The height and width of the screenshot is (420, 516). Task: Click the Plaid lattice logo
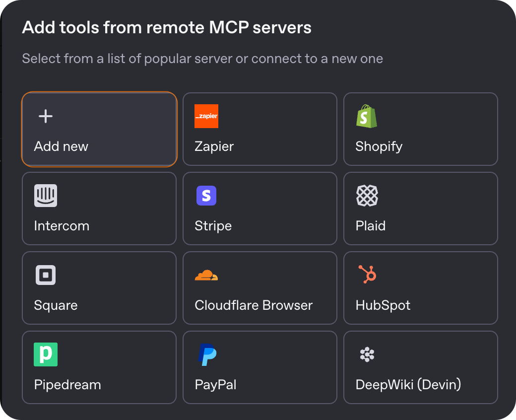click(367, 196)
